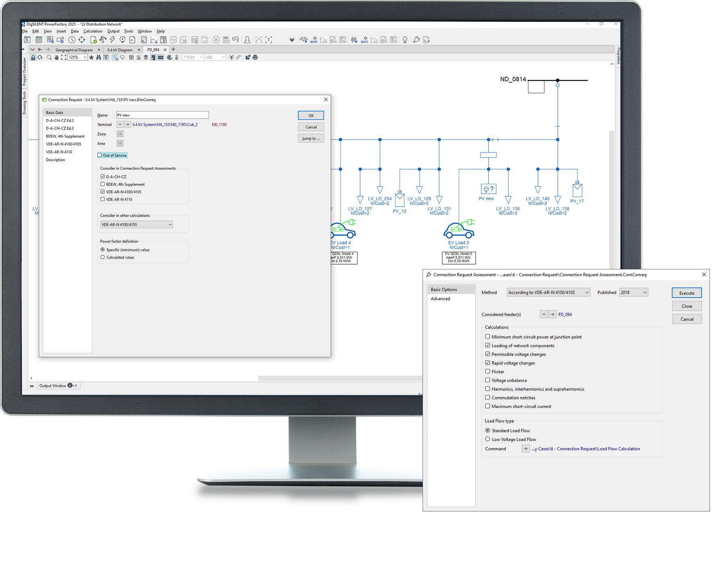Click the undo arrow in main toolbar

pos(236,39)
